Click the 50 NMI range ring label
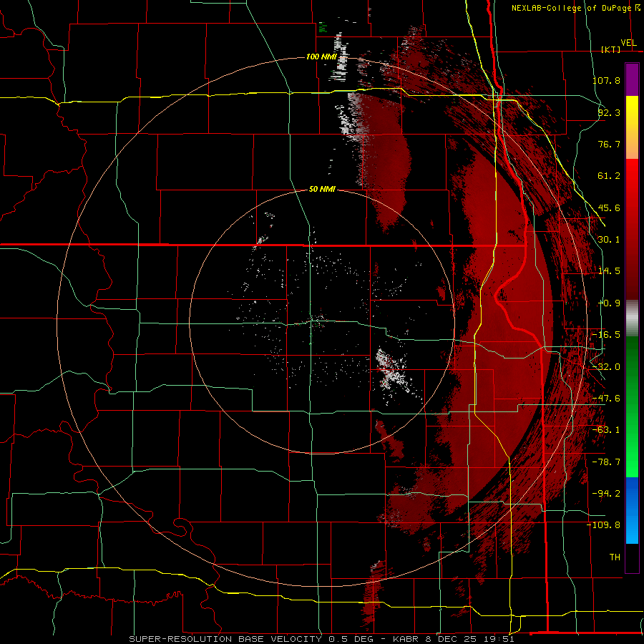The width and height of the screenshot is (644, 644). click(322, 189)
